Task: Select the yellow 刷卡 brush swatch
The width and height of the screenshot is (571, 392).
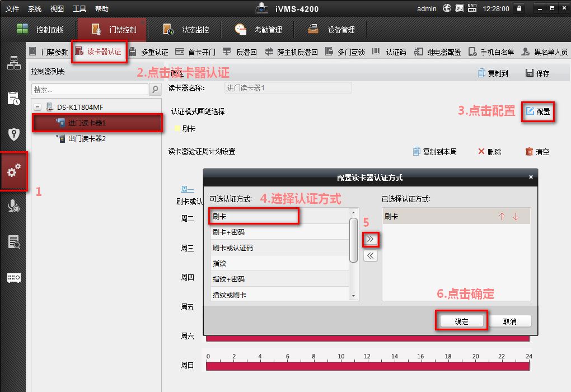Action: (177, 129)
